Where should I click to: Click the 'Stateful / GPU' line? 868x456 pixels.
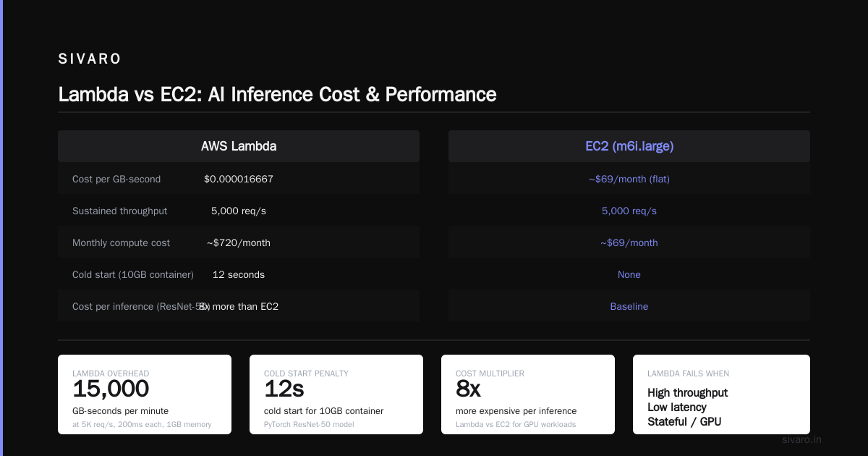point(684,422)
